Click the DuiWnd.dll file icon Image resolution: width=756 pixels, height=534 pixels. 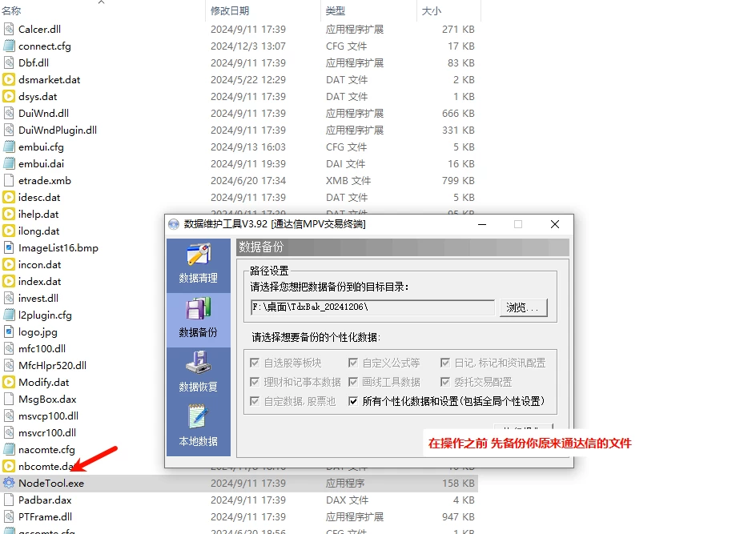(x=9, y=113)
